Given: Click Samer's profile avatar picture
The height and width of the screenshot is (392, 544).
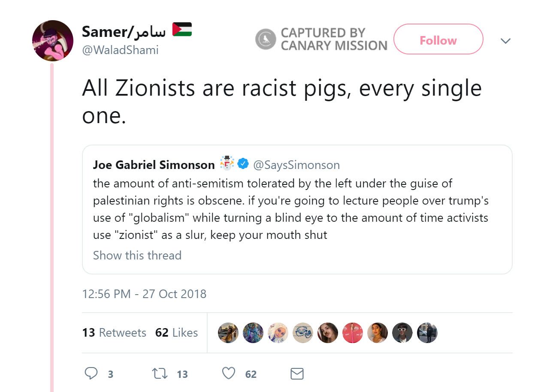Looking at the screenshot, I should tap(53, 41).
